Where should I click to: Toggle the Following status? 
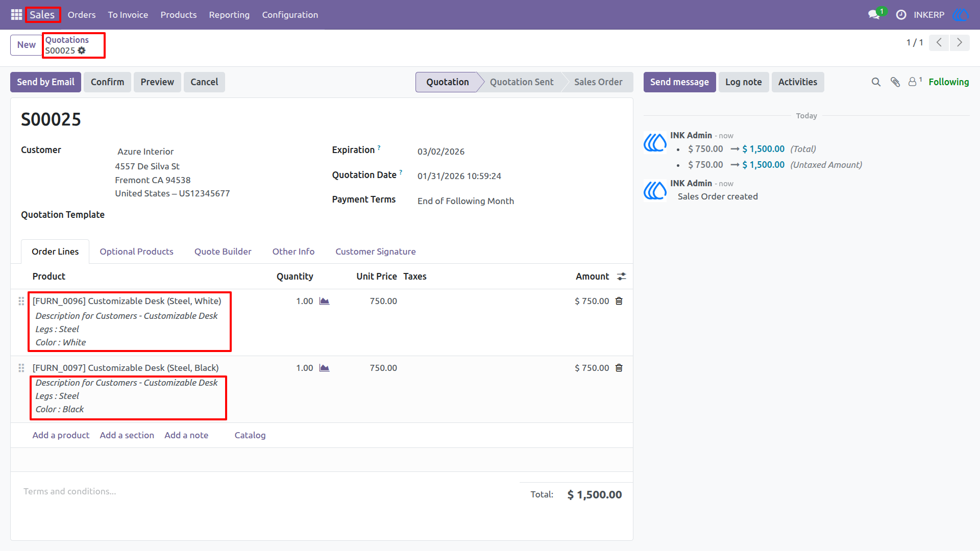pos(948,82)
